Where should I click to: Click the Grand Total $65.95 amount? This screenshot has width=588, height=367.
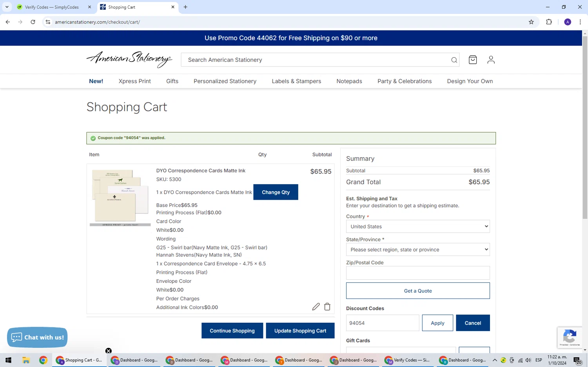pos(479,182)
